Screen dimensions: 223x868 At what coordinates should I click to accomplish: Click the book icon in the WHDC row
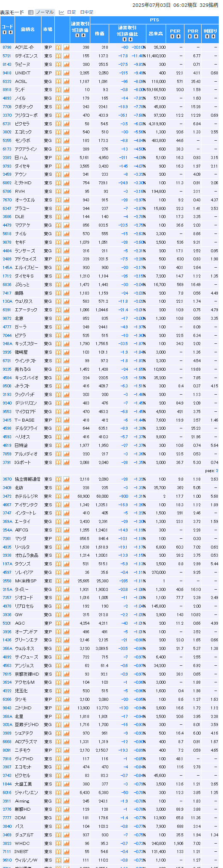tap(59, 844)
